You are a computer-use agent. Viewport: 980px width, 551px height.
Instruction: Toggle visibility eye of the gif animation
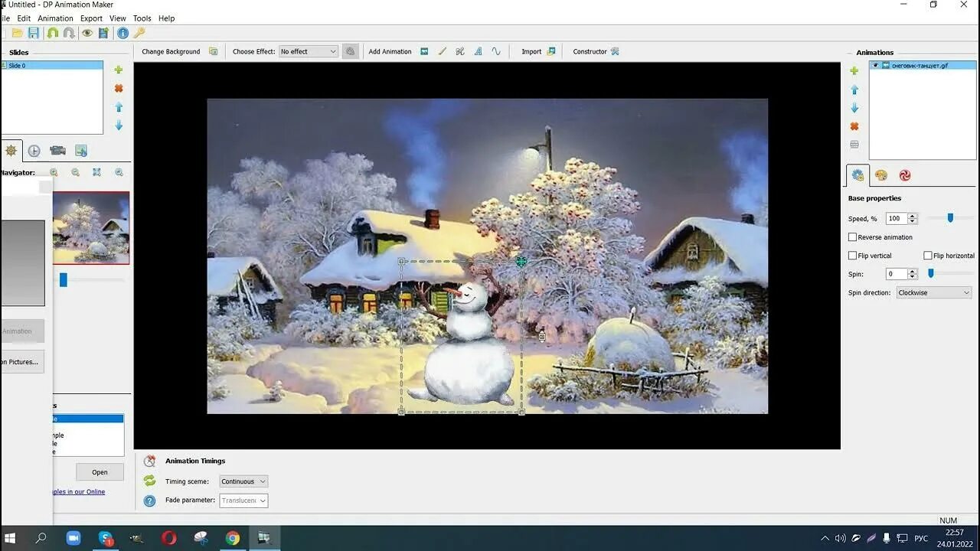876,66
